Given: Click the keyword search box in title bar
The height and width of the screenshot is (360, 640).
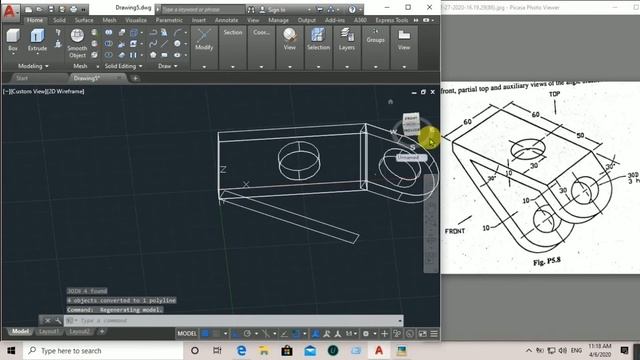Looking at the screenshot, I should click(x=203, y=9).
